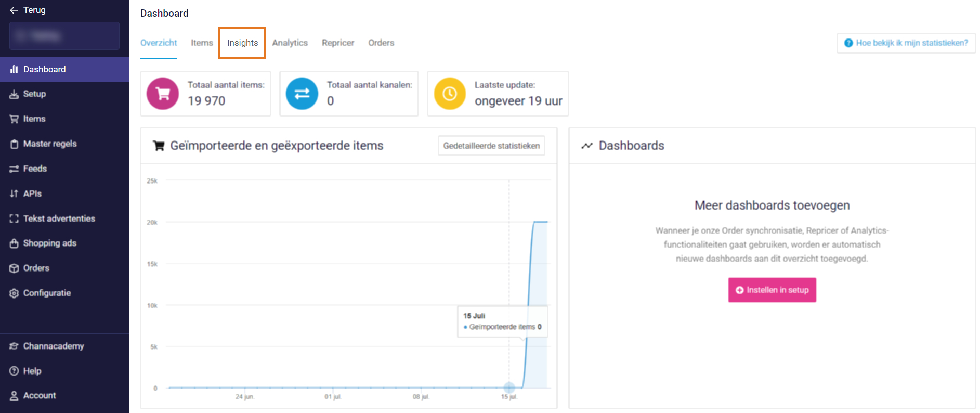Click the pink shopping cart items icon
The width and height of the screenshot is (980, 413).
coord(163,94)
